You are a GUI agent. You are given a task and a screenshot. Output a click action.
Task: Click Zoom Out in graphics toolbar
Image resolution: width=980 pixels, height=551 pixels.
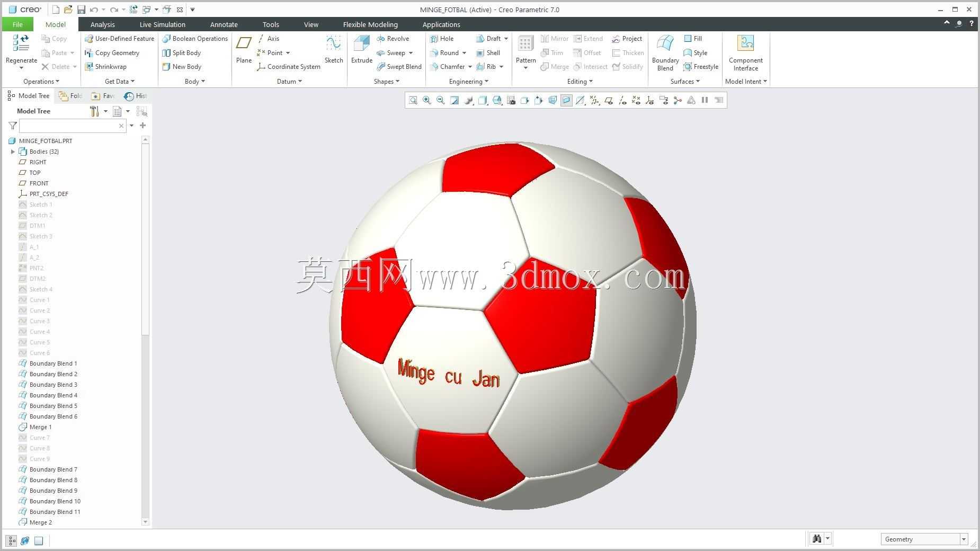point(441,100)
